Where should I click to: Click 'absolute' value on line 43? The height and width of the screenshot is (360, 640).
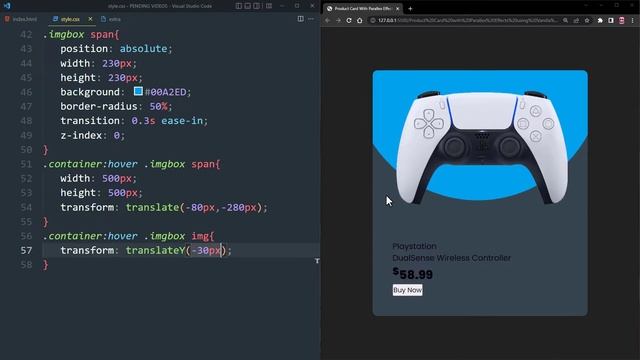(144, 49)
